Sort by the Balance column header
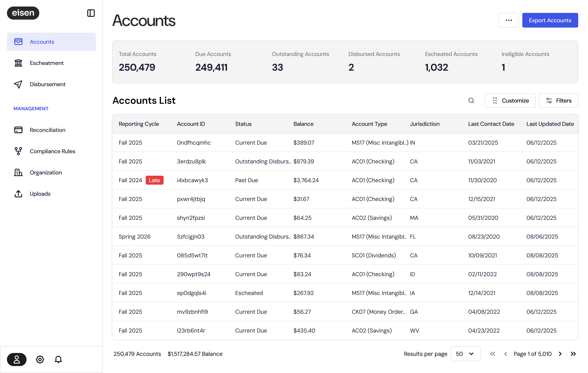588x373 pixels. click(303, 124)
